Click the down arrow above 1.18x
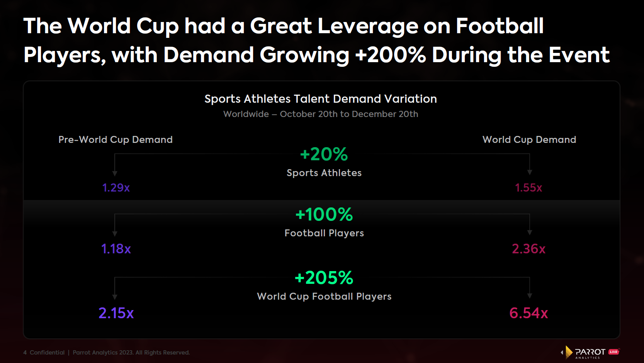Screen dimensions: 644x363 tap(115, 234)
